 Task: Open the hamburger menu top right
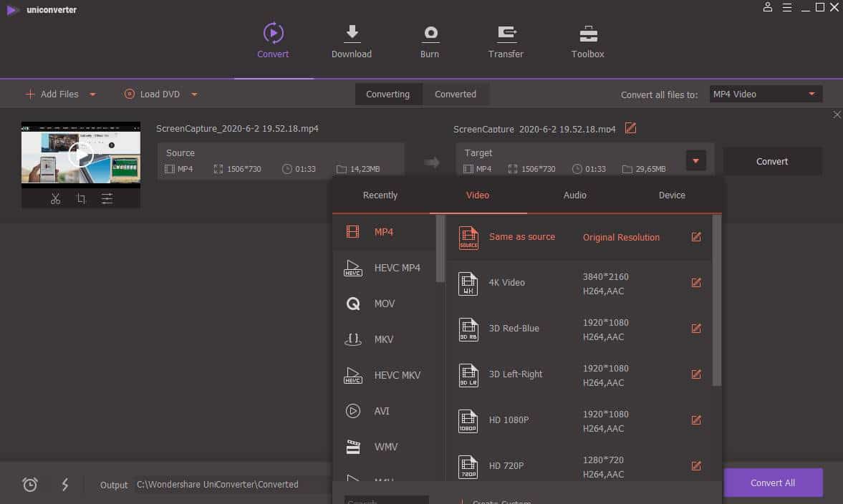pyautogui.click(x=786, y=7)
